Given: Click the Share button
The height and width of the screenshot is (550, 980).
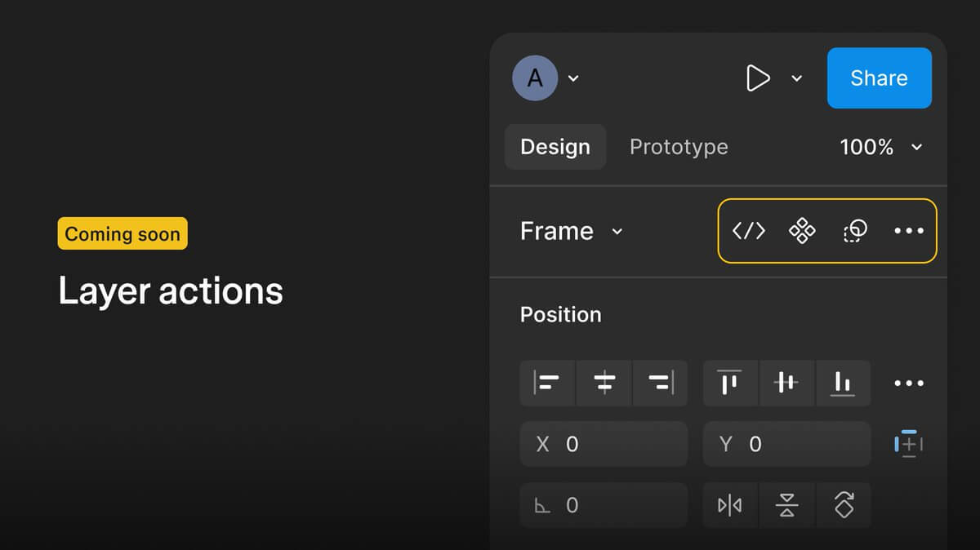Looking at the screenshot, I should coord(880,78).
